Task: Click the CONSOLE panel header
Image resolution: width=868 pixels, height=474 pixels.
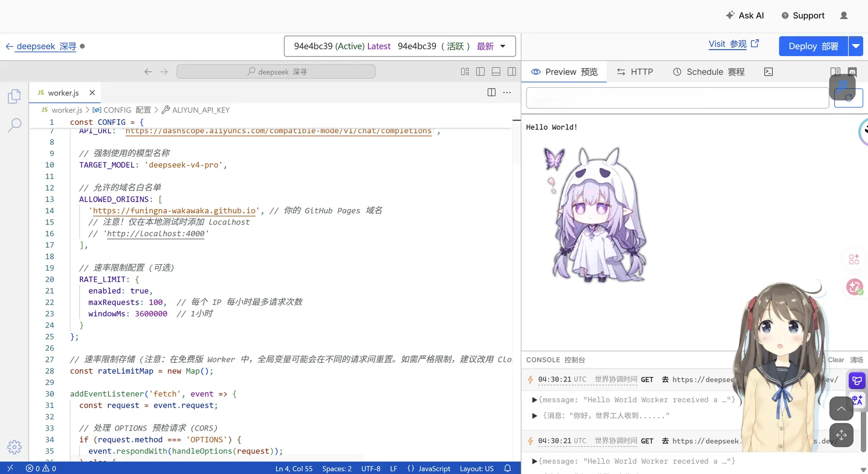Action: click(556, 360)
